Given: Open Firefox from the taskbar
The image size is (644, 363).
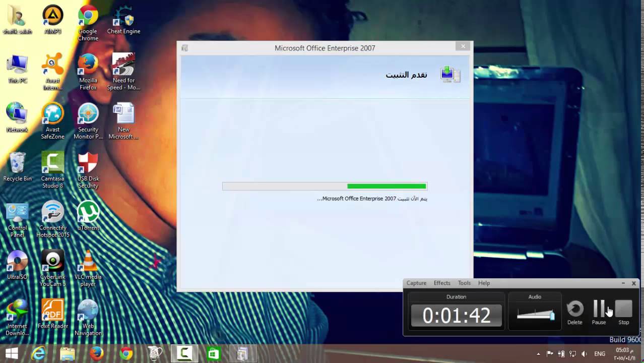Looking at the screenshot, I should (96, 353).
